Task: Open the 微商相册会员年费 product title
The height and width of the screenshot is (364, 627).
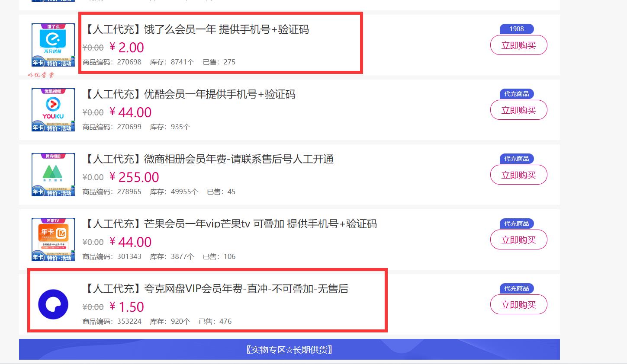Action: click(208, 159)
